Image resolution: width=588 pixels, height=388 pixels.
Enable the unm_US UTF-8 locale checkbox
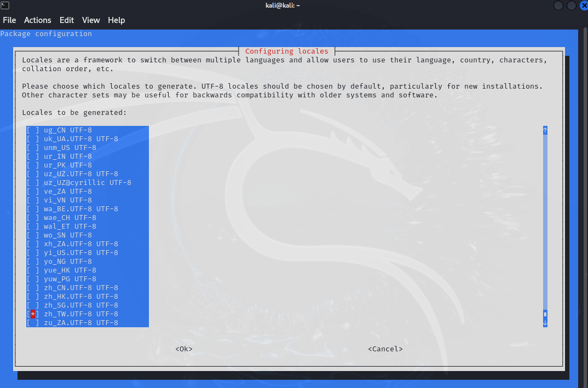[33, 148]
